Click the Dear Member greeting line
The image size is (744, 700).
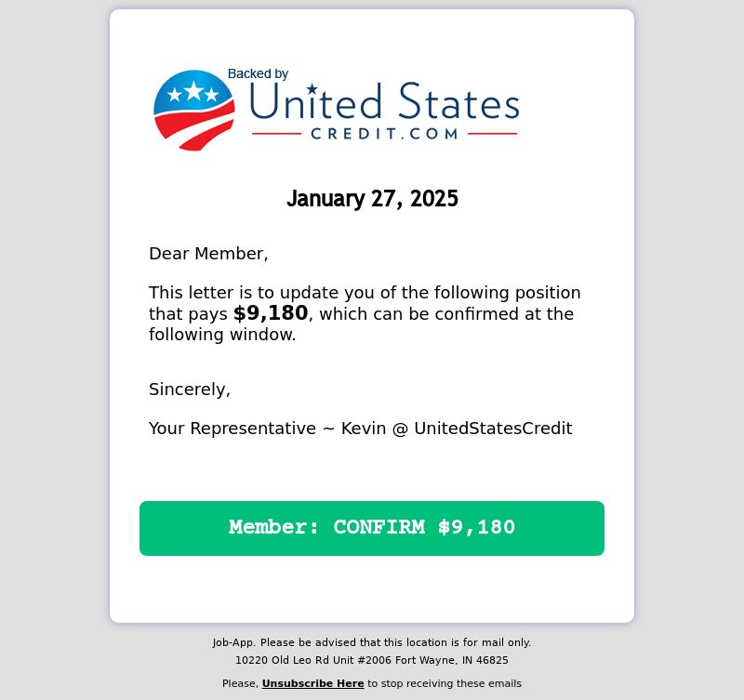coord(208,254)
